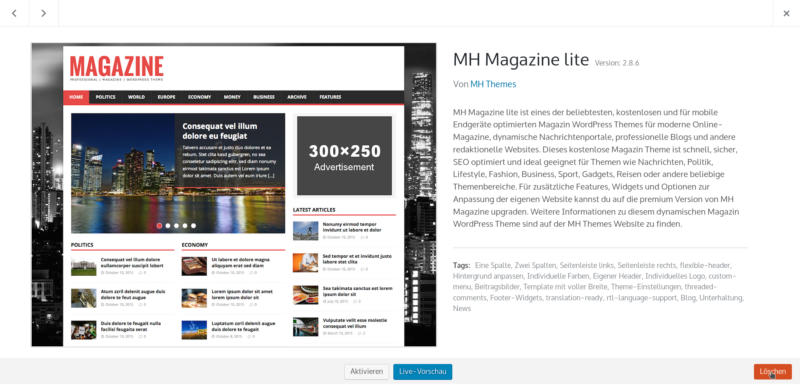The height and width of the screenshot is (385, 800).
Task: Go to previous theme with left arrow
Action: point(14,13)
